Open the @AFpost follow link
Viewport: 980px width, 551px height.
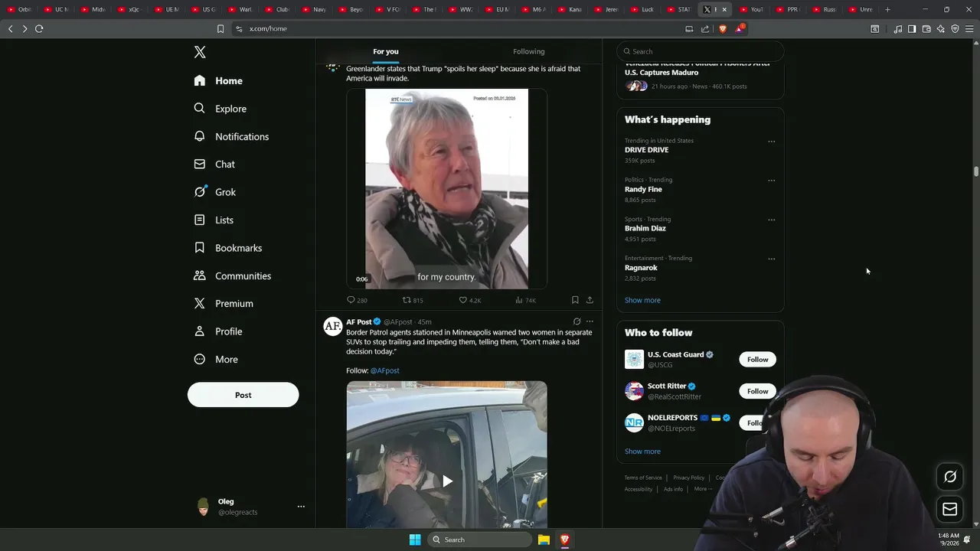[x=385, y=370]
